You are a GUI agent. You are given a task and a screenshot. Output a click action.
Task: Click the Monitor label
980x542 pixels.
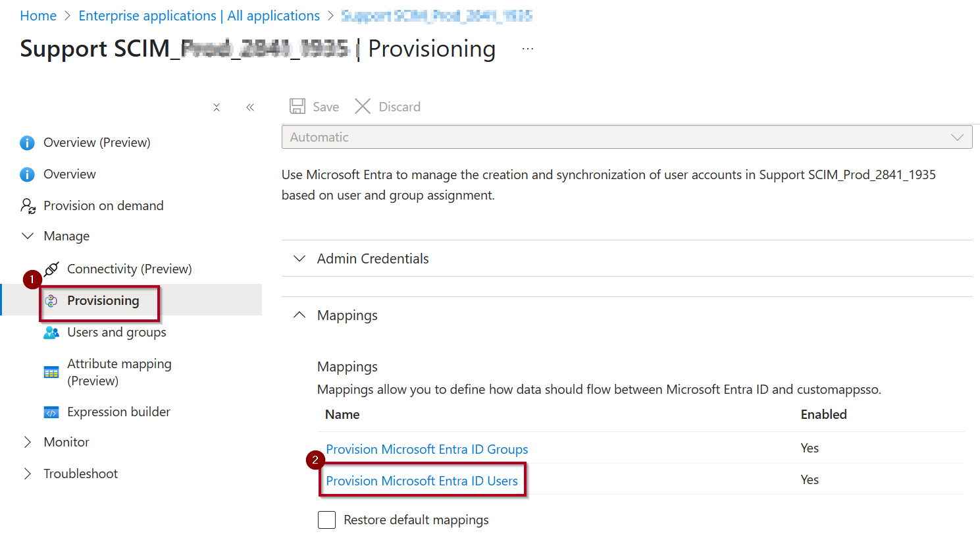pos(66,443)
